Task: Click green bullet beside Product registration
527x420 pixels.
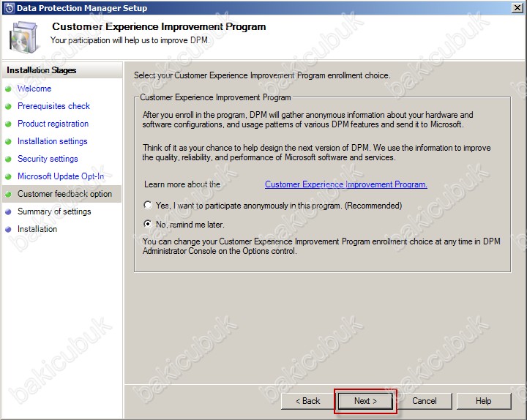Action: tap(8, 124)
